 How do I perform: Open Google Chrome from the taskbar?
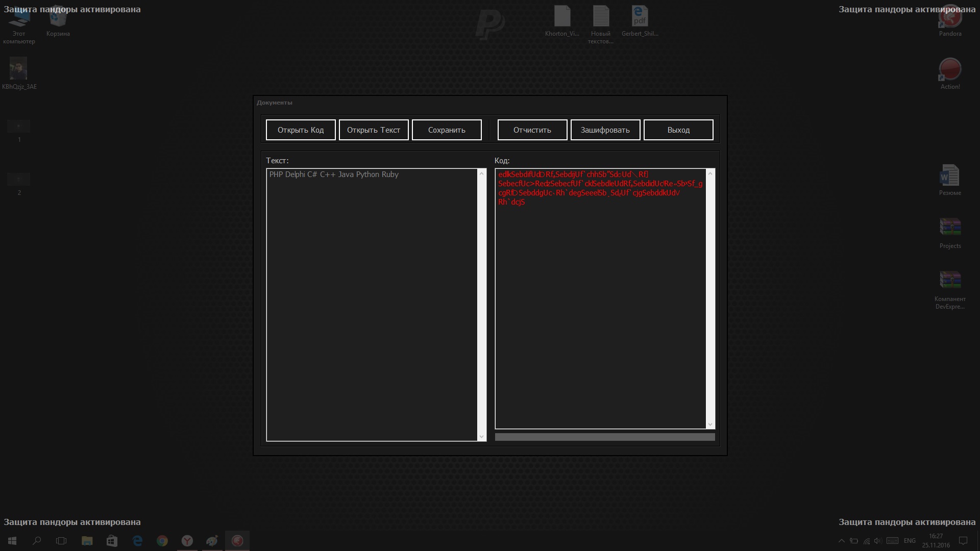pyautogui.click(x=162, y=541)
